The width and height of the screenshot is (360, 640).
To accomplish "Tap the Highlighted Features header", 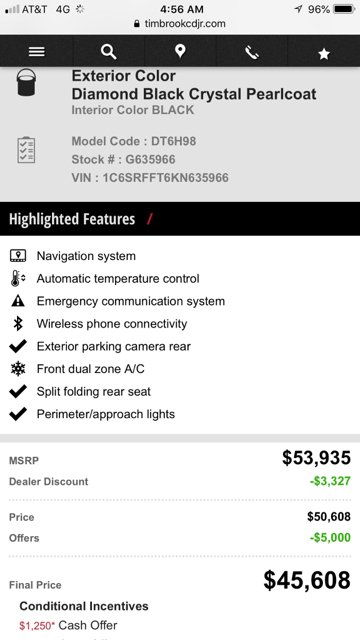I will point(72,219).
